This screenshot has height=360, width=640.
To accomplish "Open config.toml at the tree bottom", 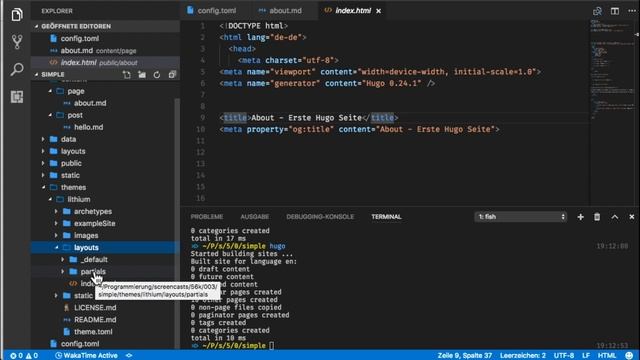I will click(x=80, y=344).
